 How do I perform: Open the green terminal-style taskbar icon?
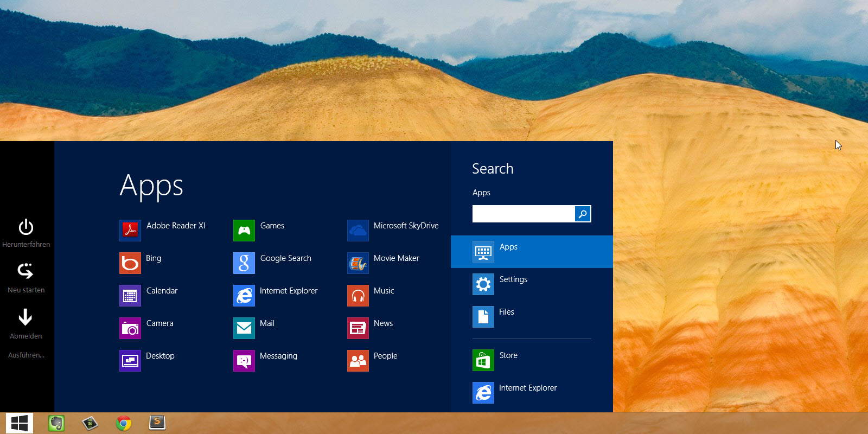click(x=90, y=423)
